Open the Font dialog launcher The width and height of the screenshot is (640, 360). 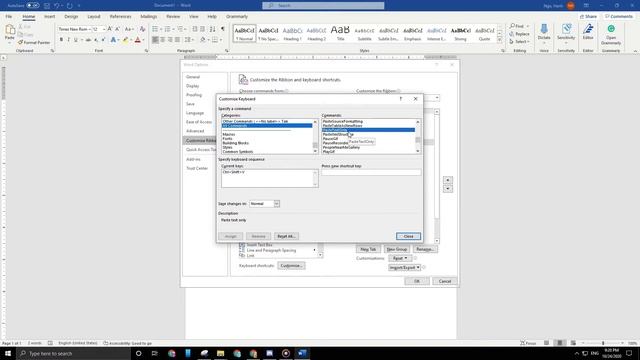point(147,51)
